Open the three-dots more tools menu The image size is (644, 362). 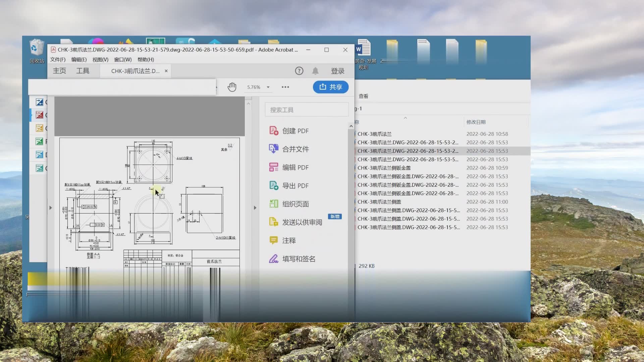[x=285, y=87]
